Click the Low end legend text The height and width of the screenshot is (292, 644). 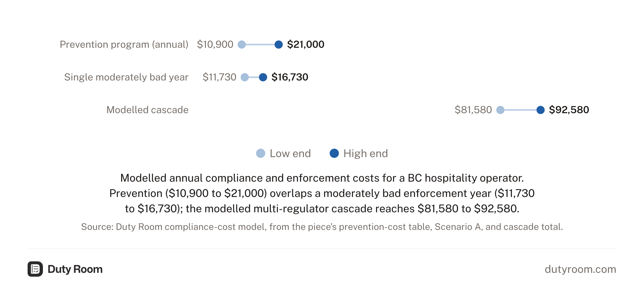click(290, 153)
